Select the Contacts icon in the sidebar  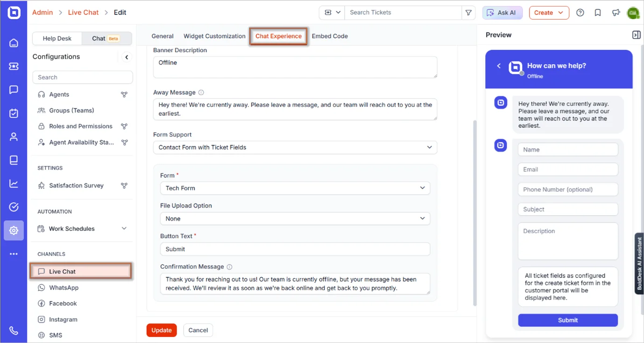tap(13, 136)
